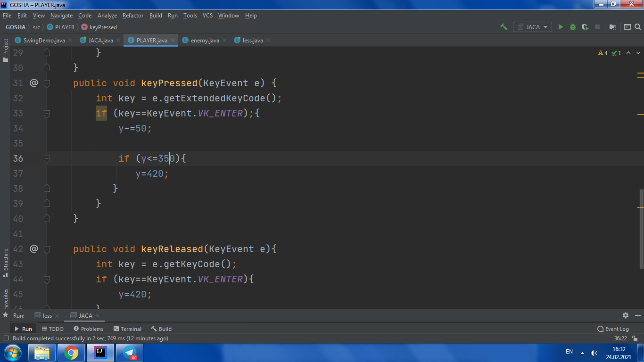Open the Problems tool window

click(x=88, y=329)
